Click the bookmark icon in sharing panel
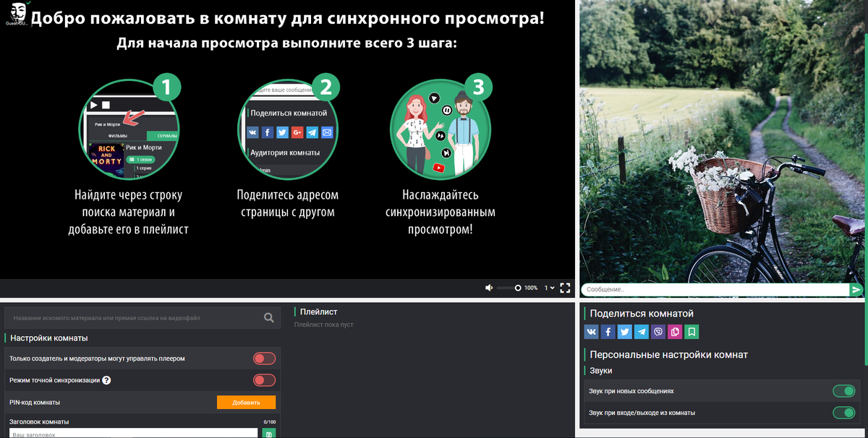 point(692,331)
